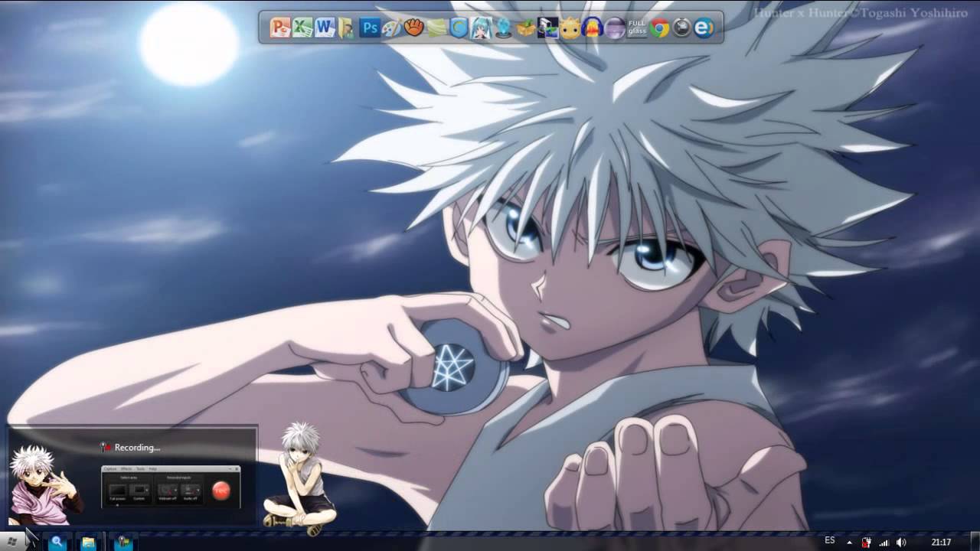Open the Tools menu in recorder

[141, 468]
